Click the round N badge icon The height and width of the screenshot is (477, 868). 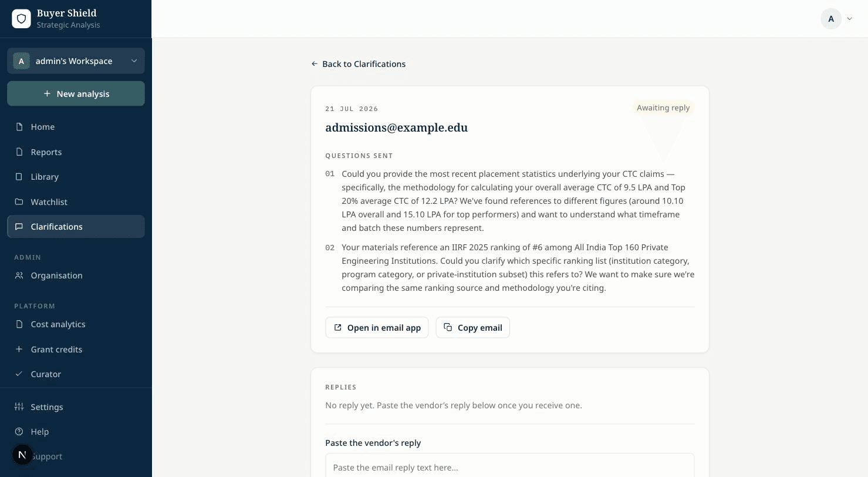22,455
